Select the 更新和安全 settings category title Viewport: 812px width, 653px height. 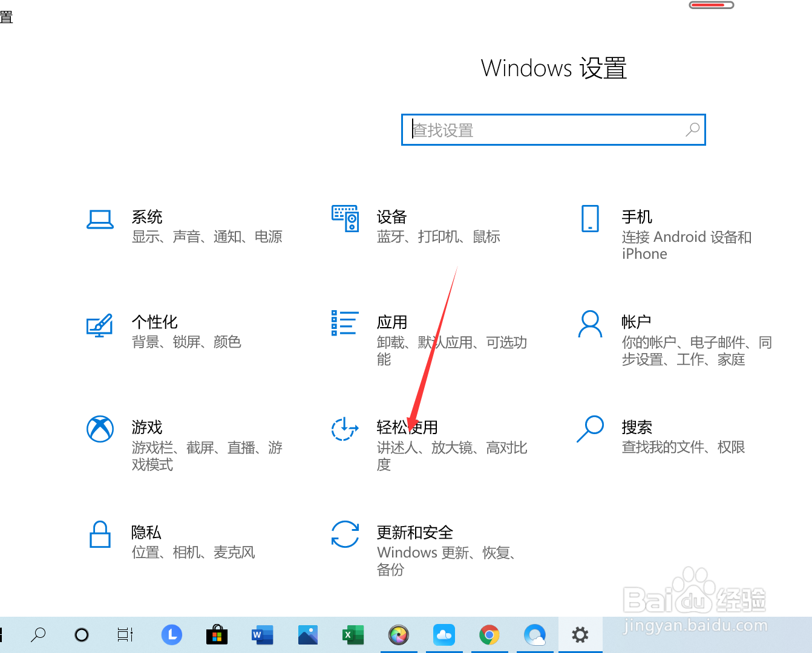tap(415, 532)
